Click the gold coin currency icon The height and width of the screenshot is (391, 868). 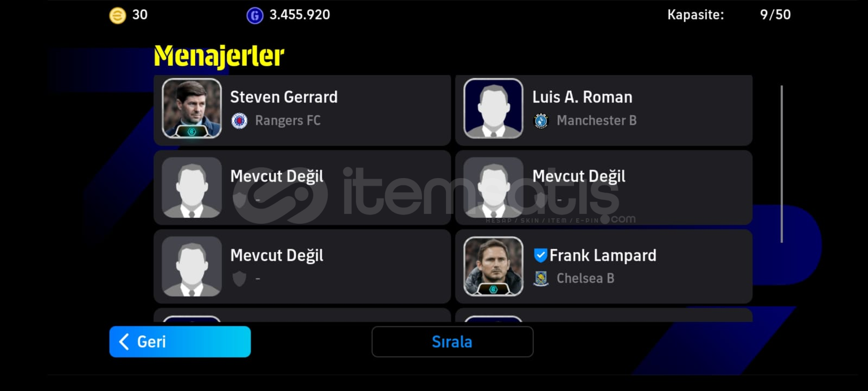tap(117, 15)
